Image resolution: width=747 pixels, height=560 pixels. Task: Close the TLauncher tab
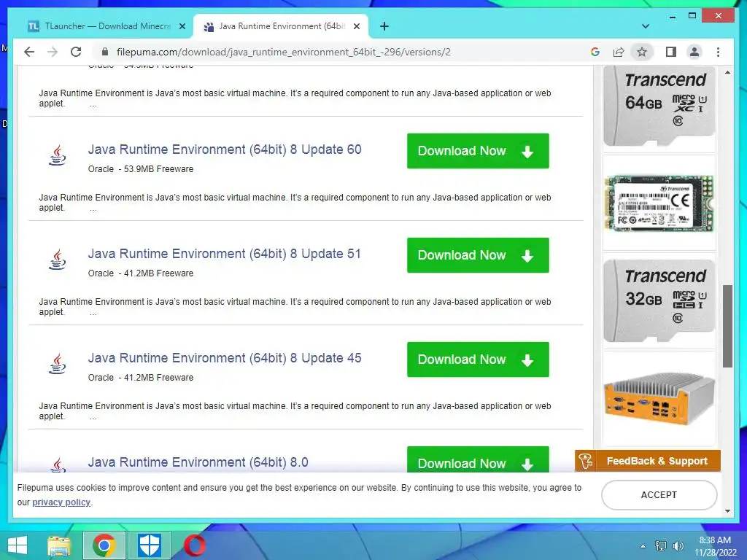182,26
